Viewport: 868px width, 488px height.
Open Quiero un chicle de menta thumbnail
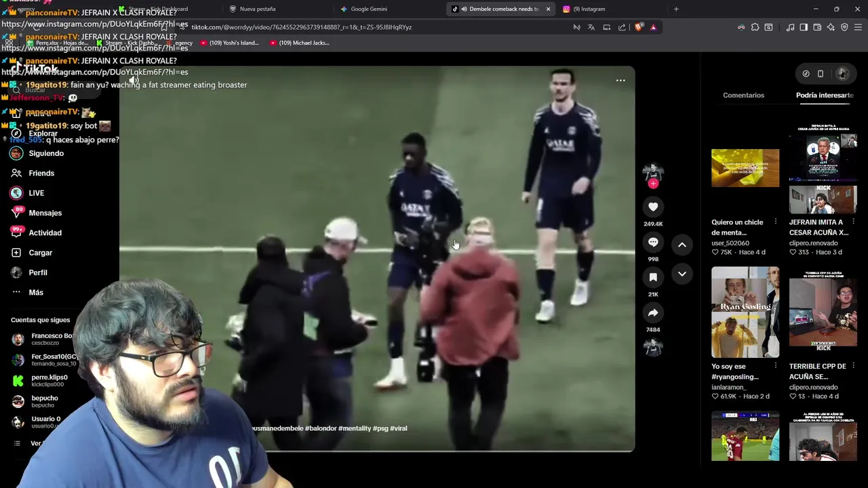point(745,168)
